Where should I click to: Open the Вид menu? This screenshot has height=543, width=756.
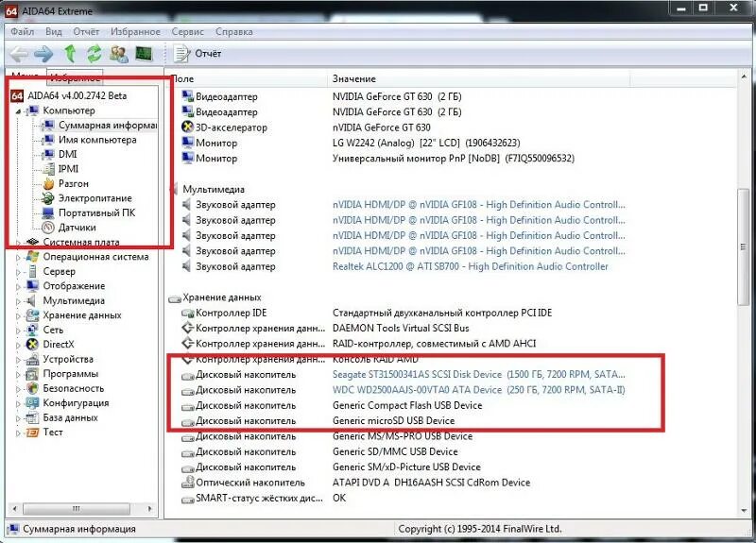(54, 32)
